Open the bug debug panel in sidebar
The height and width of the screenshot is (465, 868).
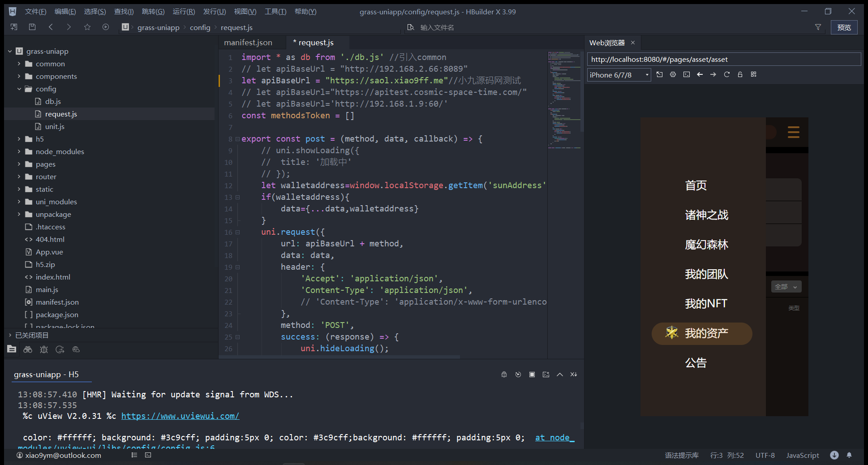coord(44,349)
